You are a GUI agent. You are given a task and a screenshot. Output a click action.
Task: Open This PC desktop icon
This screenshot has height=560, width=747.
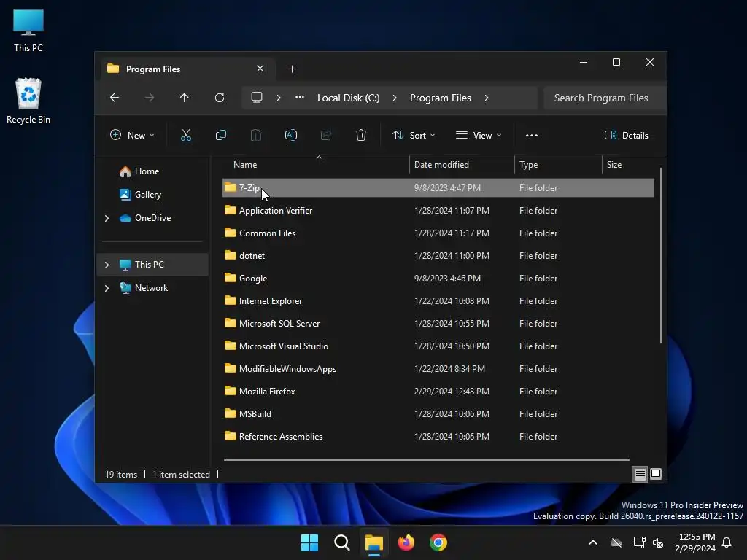[28, 31]
